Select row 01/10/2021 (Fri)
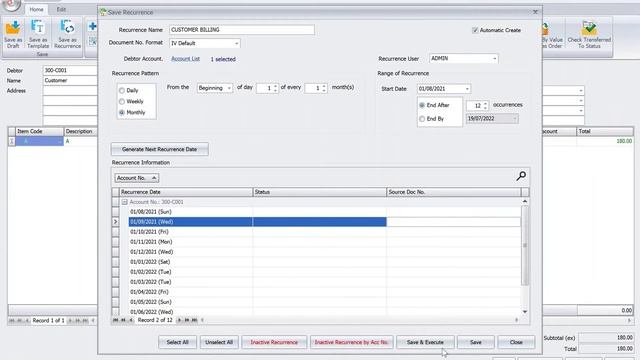640x360 pixels. 324,232
